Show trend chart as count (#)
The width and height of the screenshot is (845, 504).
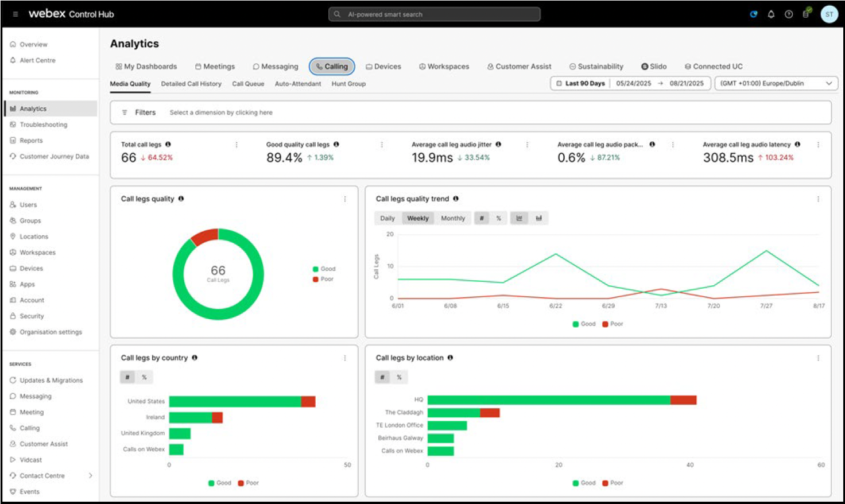tap(482, 218)
